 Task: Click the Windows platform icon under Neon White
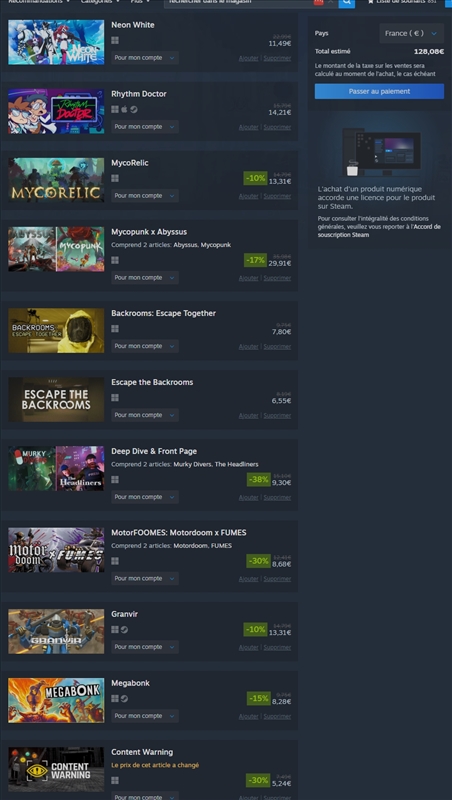115,40
